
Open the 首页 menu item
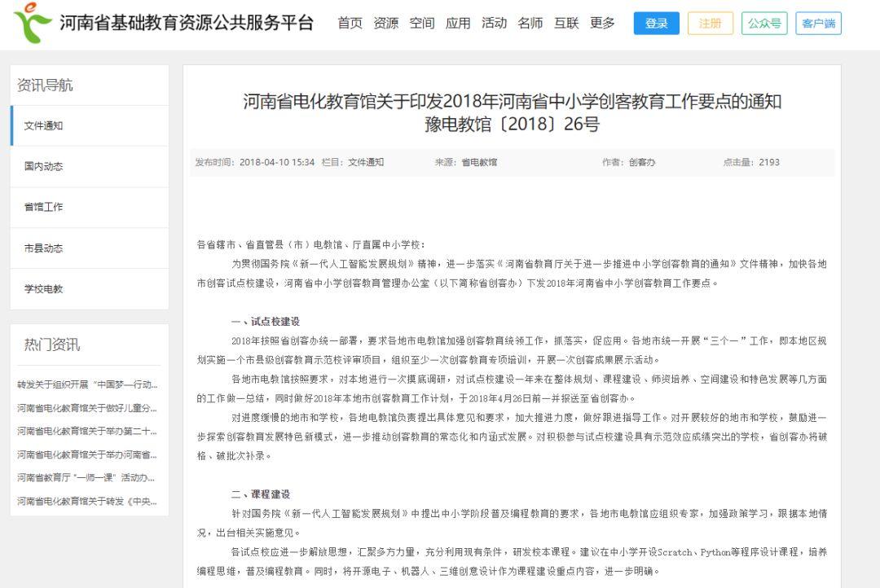click(350, 23)
